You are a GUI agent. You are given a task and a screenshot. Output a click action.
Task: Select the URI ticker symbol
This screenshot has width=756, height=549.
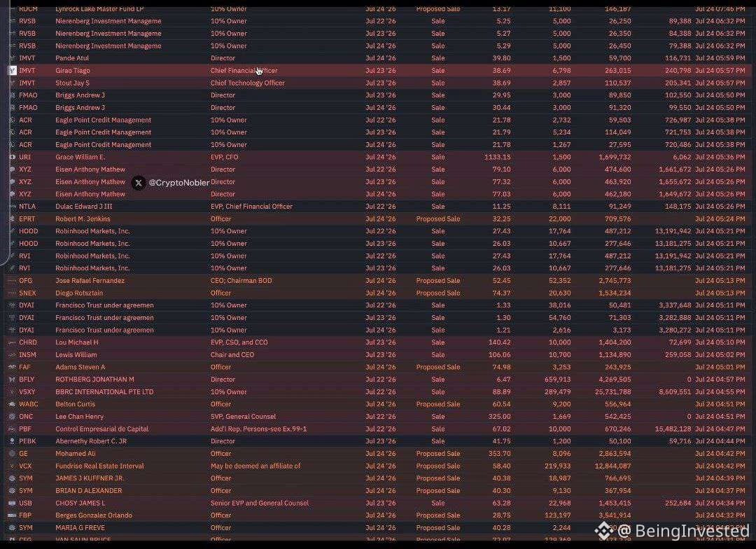[x=24, y=157]
